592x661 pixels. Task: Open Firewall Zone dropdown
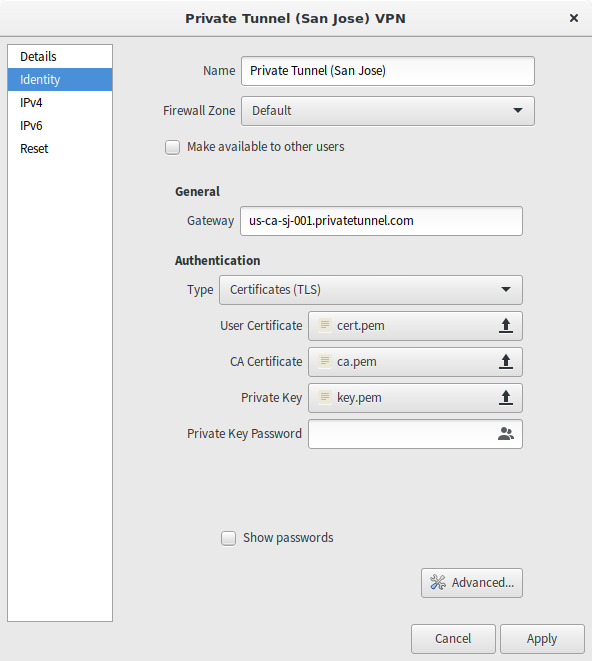[x=388, y=111]
